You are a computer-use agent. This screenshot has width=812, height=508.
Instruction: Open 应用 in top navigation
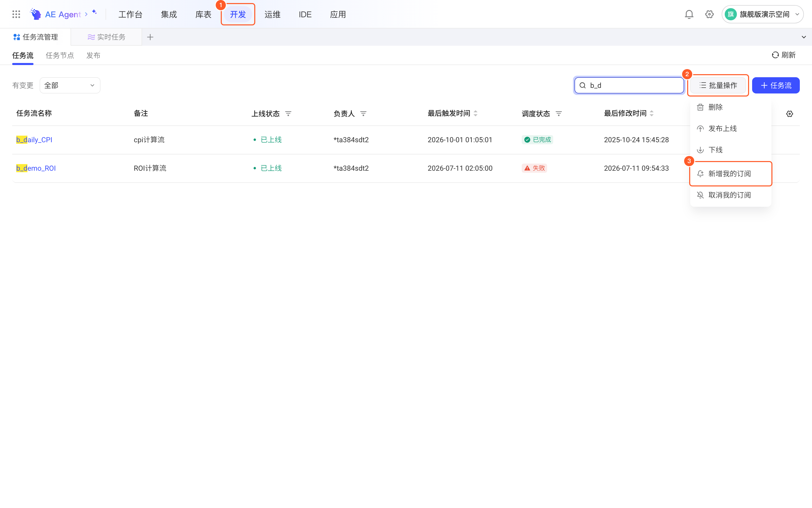pos(338,14)
